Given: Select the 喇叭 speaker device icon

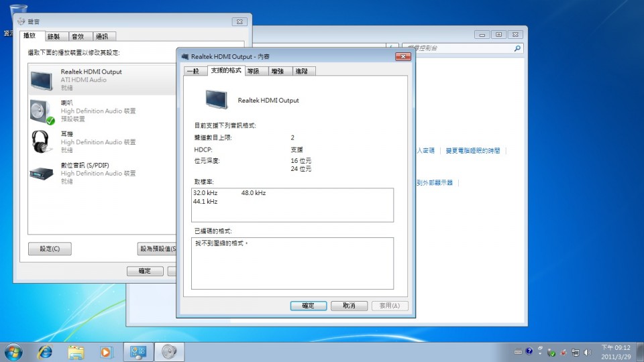Looking at the screenshot, I should (x=42, y=112).
